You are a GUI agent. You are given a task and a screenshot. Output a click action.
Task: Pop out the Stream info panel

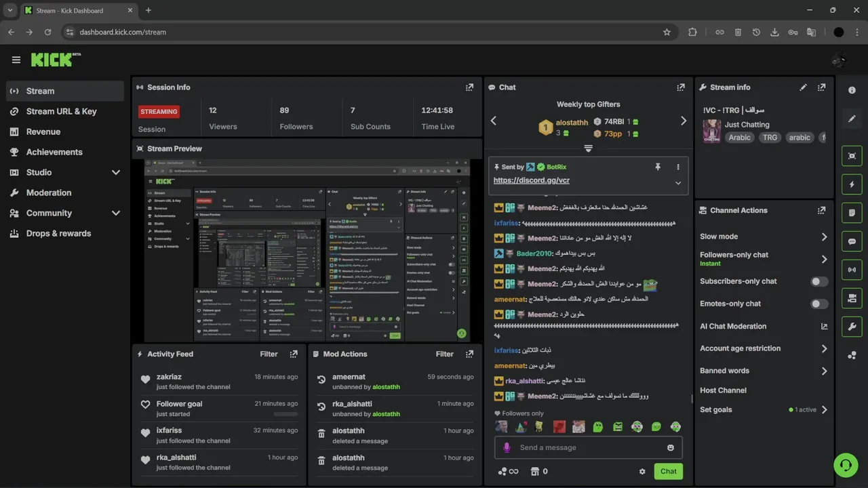point(821,87)
